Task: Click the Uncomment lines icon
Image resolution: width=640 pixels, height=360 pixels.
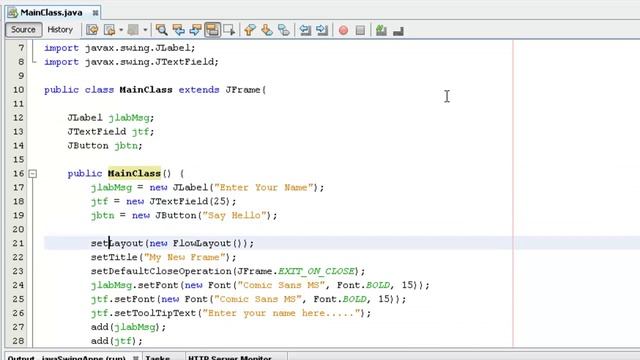Action: tap(398, 31)
